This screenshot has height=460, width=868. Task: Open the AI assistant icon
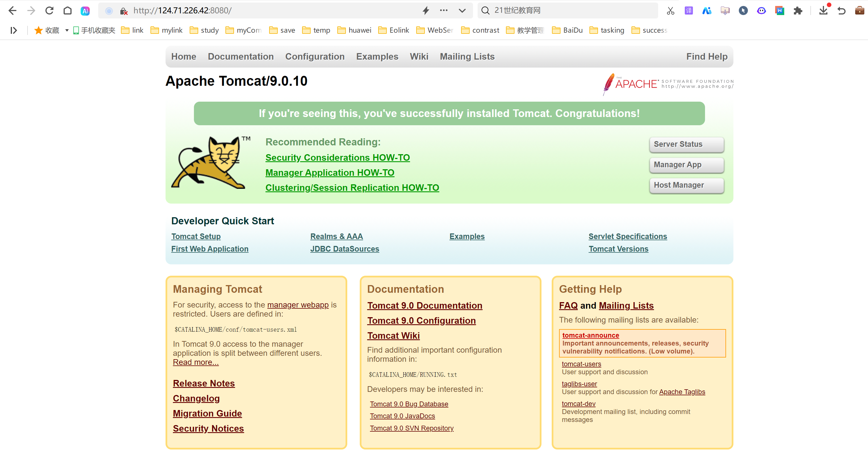click(x=85, y=11)
